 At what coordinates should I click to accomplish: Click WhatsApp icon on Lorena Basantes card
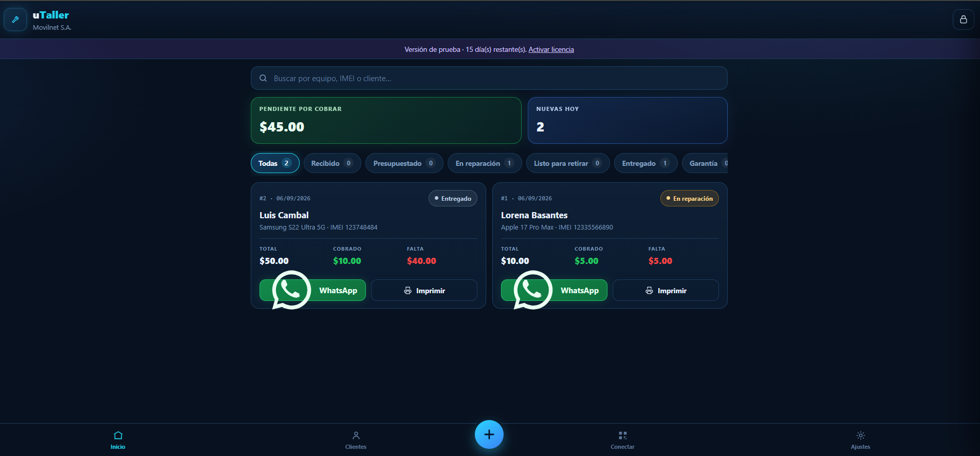click(533, 290)
